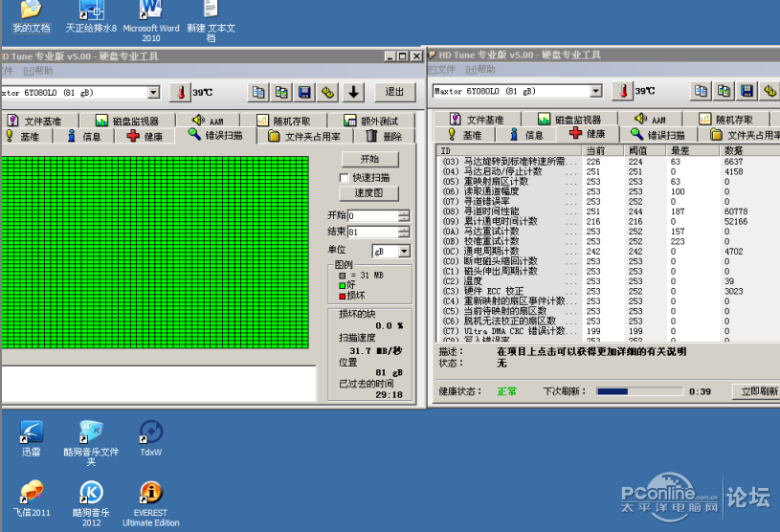Image resolution: width=780 pixels, height=532 pixels.
Task: Open Microsoft Word 2010 desktop shortcut
Action: pos(150,21)
